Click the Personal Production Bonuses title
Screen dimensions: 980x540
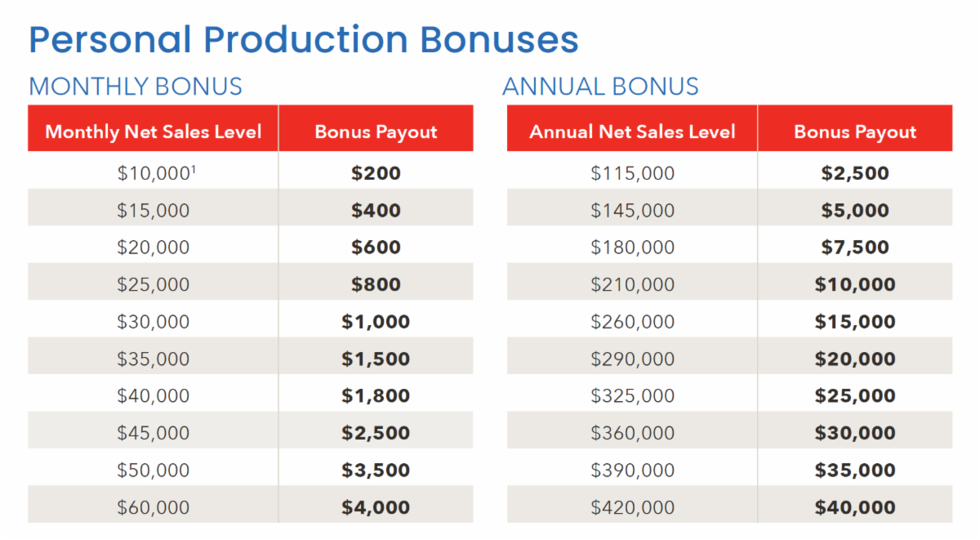(303, 40)
